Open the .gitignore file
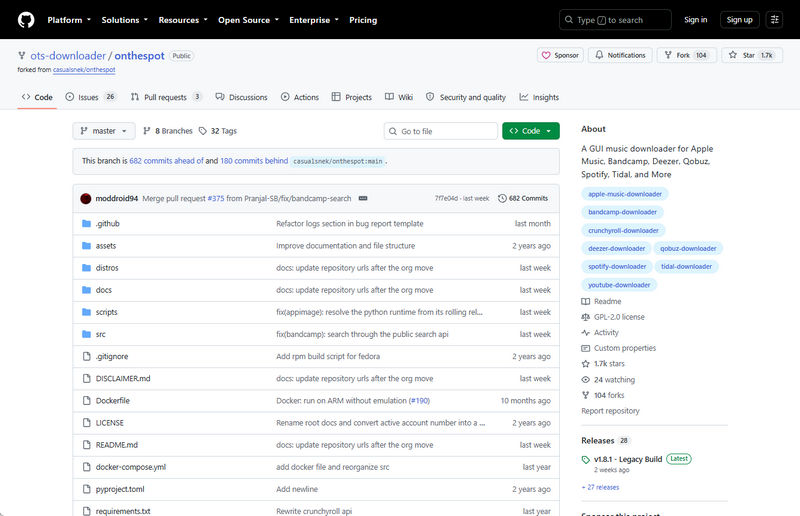Image resolution: width=800 pixels, height=516 pixels. click(x=112, y=356)
